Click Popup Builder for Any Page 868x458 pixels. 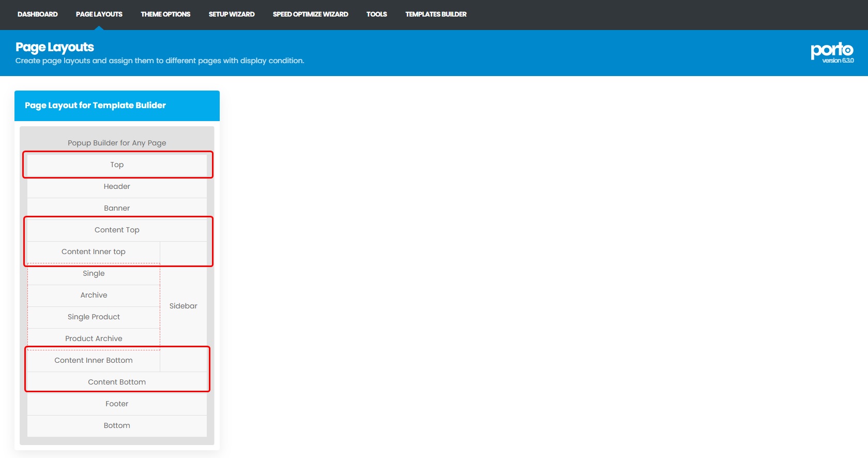[117, 143]
